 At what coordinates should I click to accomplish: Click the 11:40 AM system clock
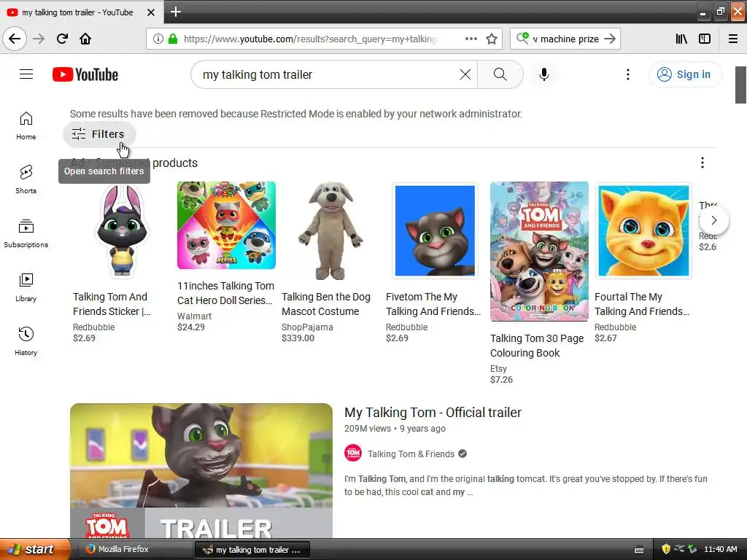720,549
